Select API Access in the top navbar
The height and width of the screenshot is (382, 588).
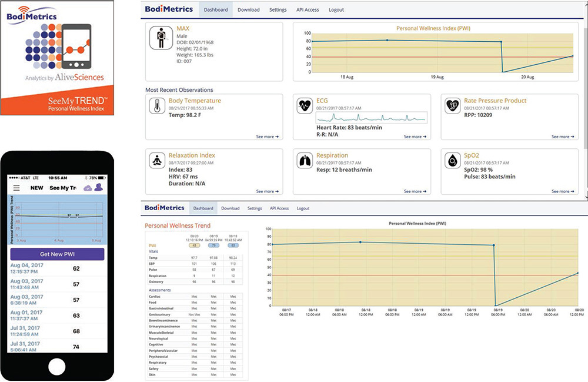click(x=307, y=10)
